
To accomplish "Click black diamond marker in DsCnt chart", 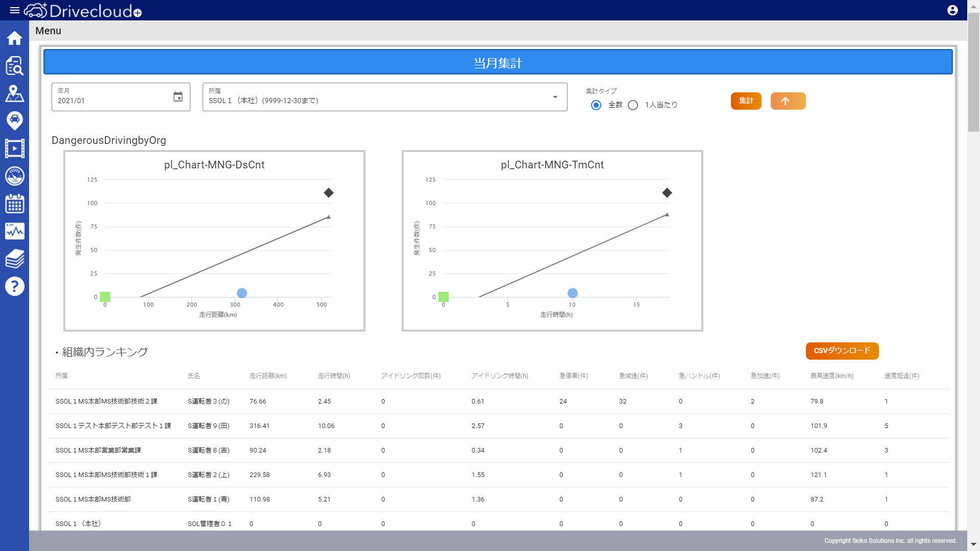I will pyautogui.click(x=329, y=193).
